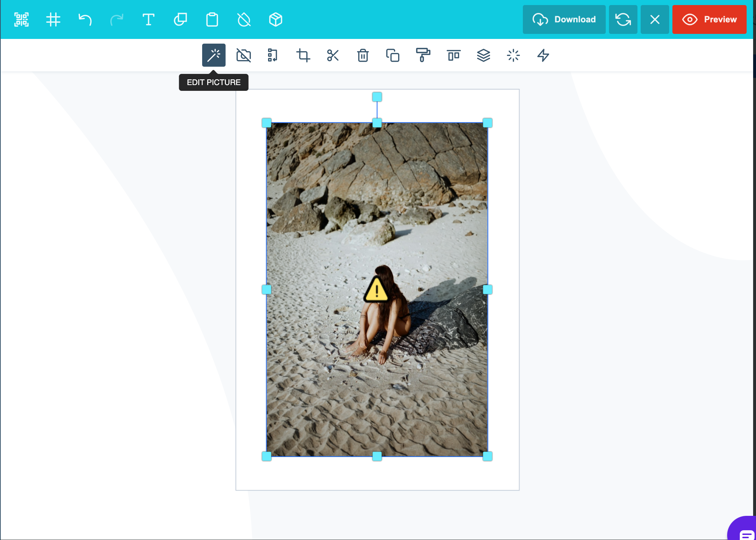
Task: Select the clipboard paste icon
Action: click(x=212, y=19)
